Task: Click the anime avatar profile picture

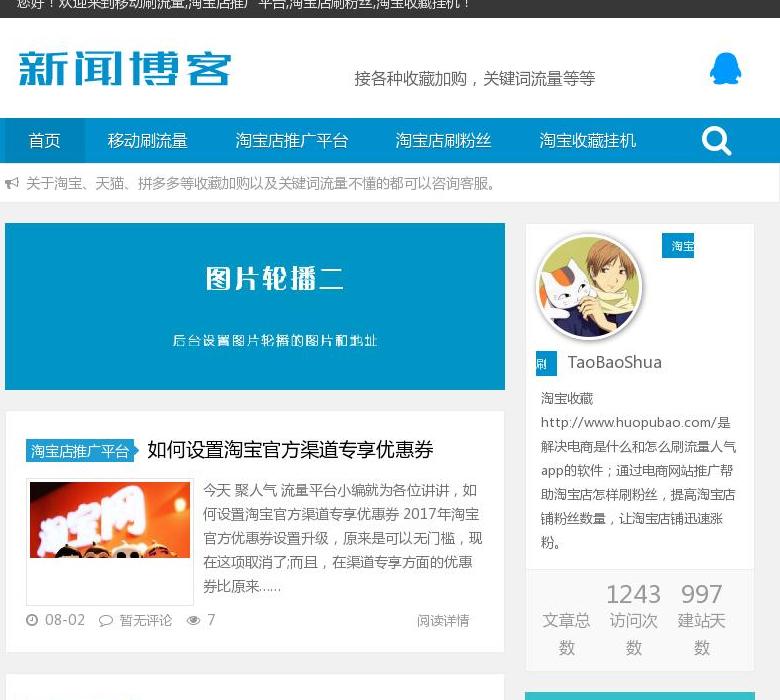Action: click(589, 287)
